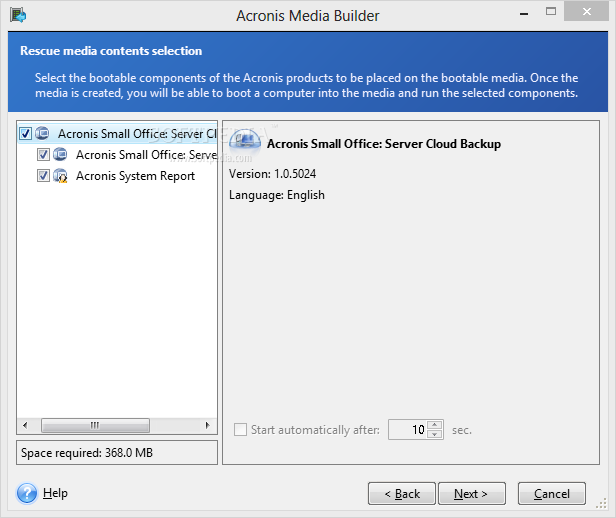Viewport: 616px width, 518px height.
Task: Uncheck the Acronis System Report checkbox
Action: (43, 176)
